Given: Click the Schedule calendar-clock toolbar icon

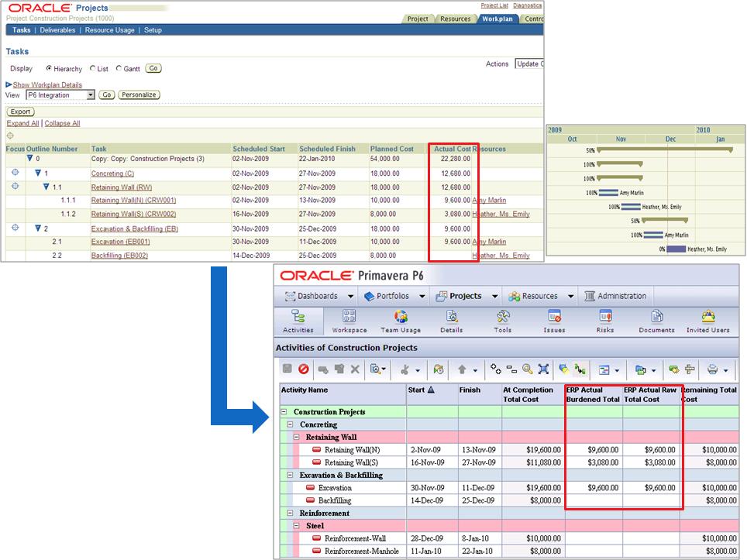Looking at the screenshot, I should [439, 369].
